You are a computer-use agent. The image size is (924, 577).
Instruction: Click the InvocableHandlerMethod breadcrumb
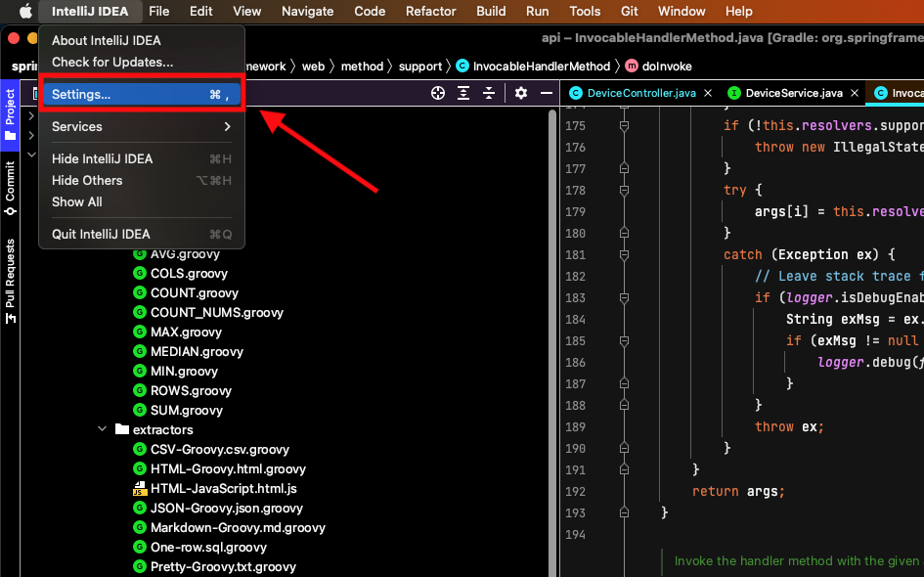click(x=541, y=66)
